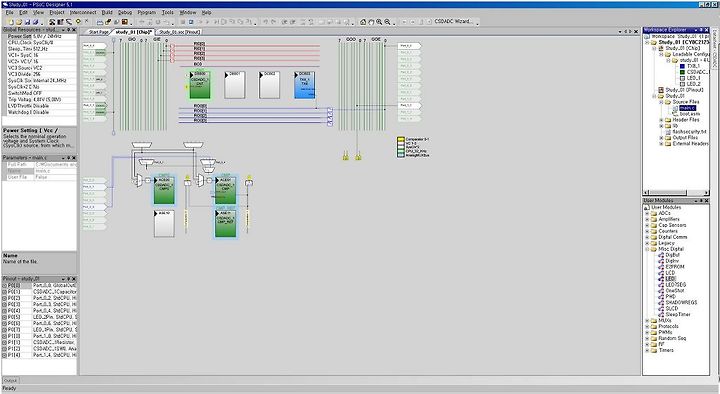Open the Debug menu
The width and height of the screenshot is (720, 394).
pos(125,12)
